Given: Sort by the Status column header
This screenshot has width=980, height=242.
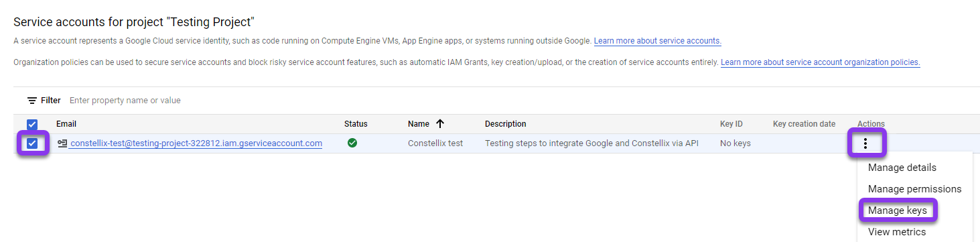Looking at the screenshot, I should 356,124.
